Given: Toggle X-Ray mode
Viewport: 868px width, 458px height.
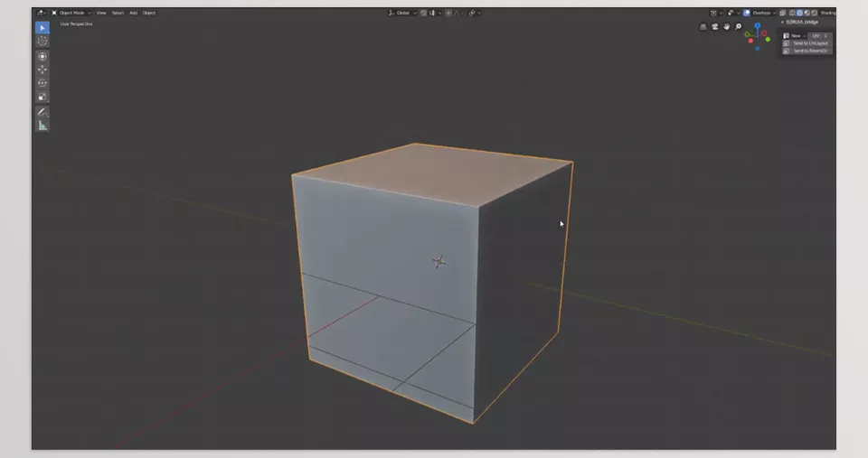Looking at the screenshot, I should click(782, 13).
